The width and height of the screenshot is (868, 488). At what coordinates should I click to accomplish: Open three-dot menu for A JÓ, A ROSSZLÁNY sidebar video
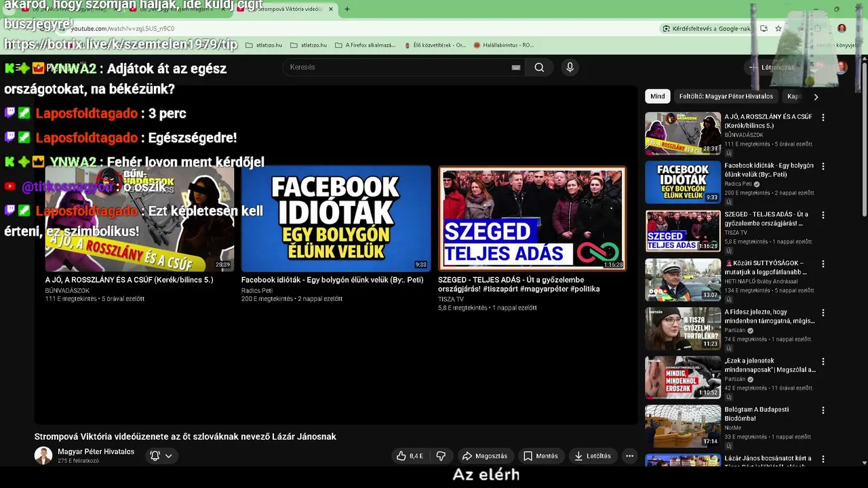pyautogui.click(x=823, y=117)
